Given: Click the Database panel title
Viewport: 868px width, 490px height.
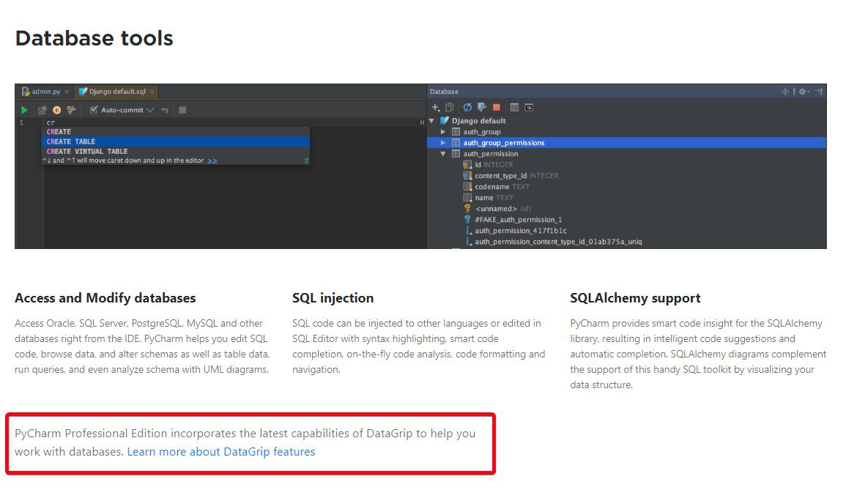Looking at the screenshot, I should point(444,92).
